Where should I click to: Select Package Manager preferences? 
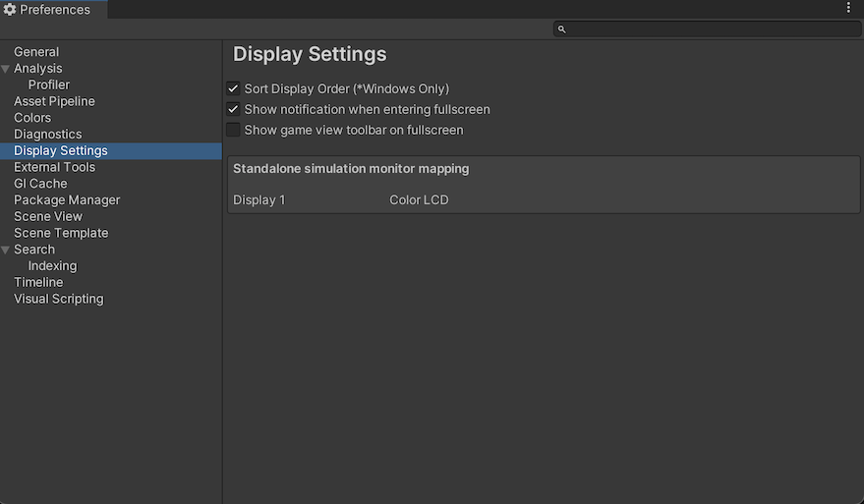pyautogui.click(x=67, y=200)
